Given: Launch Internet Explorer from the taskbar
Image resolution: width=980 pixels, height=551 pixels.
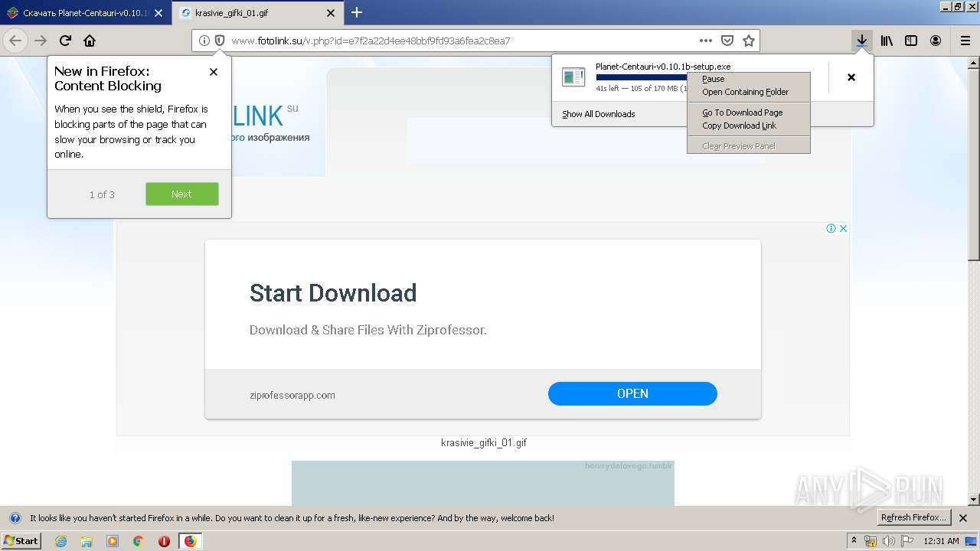Looking at the screenshot, I should point(61,541).
